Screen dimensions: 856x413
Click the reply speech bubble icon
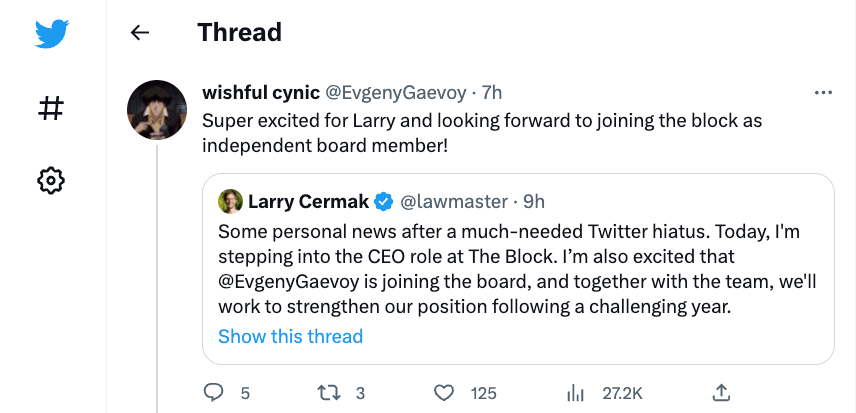[x=213, y=392]
